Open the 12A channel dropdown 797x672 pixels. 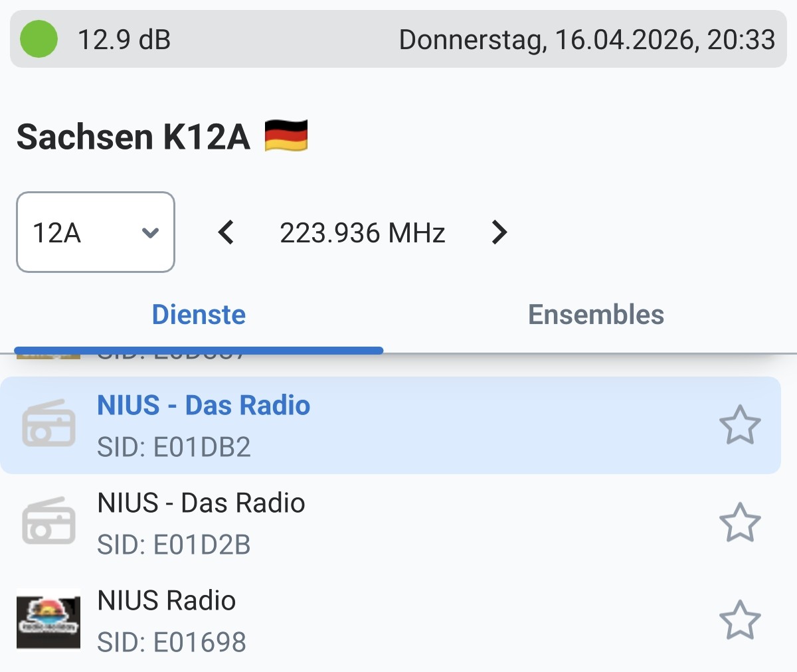coord(96,232)
